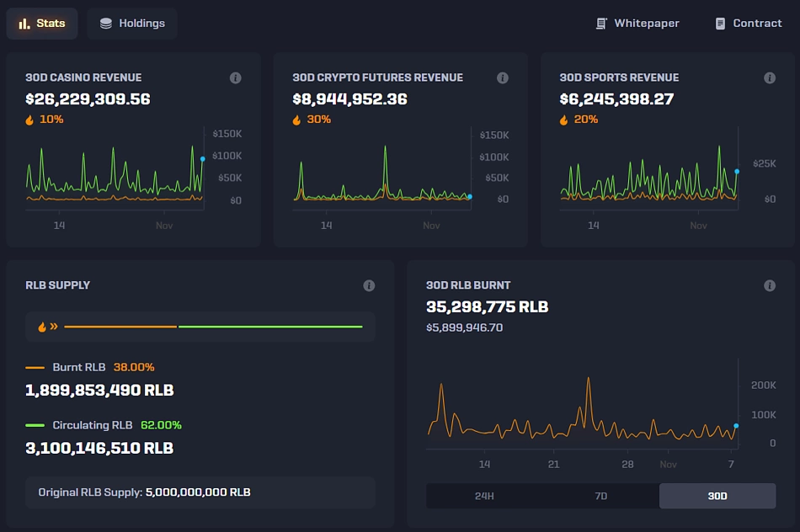The image size is (800, 532).
Task: Click info icon on 30D Crypto Futures Revenue card
Action: (x=503, y=78)
